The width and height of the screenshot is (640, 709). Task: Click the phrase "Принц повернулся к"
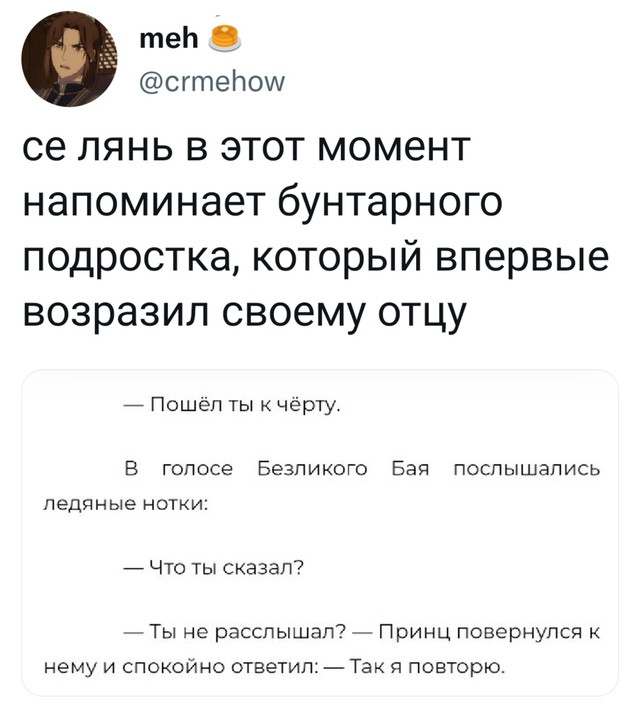click(490, 631)
